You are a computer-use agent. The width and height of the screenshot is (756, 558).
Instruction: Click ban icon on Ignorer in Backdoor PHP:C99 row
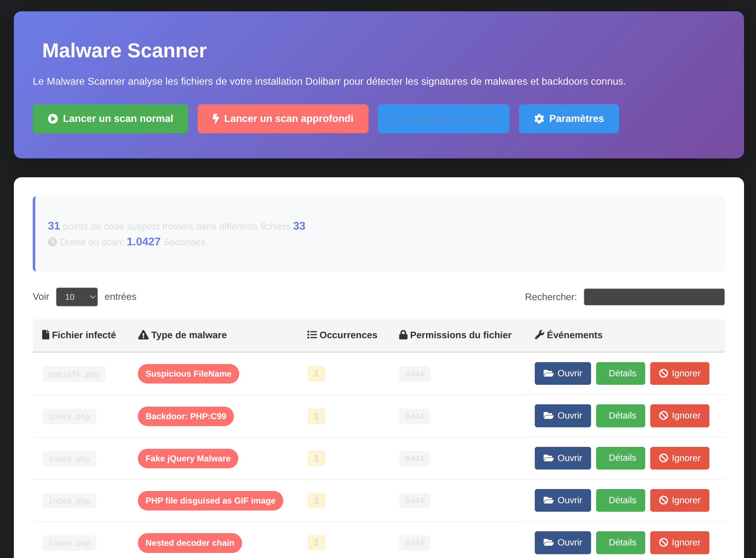click(663, 416)
